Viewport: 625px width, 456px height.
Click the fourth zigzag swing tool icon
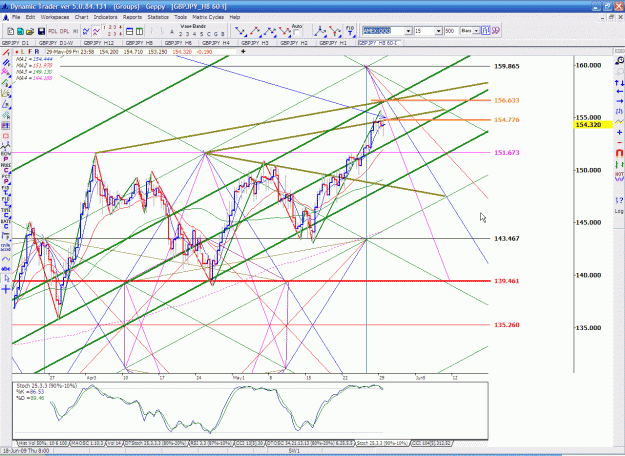coord(285,31)
